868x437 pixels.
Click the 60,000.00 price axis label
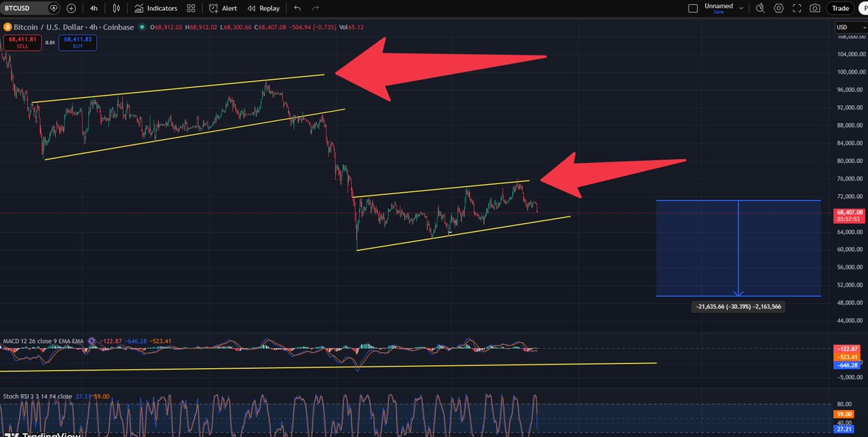851,249
